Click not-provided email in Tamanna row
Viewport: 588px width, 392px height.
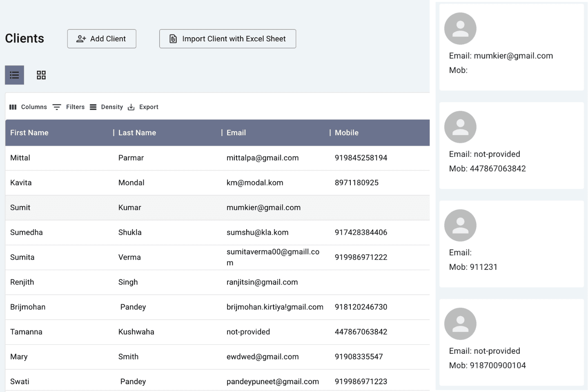click(248, 332)
